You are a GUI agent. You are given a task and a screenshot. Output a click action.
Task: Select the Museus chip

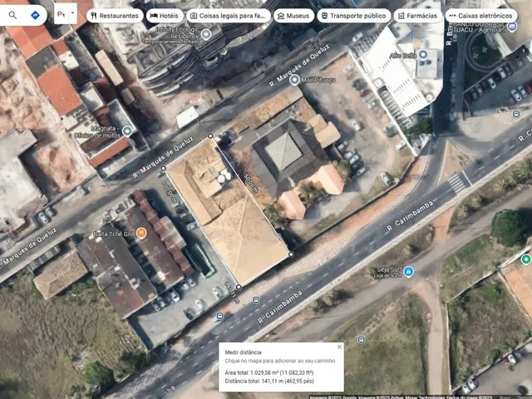tap(293, 16)
